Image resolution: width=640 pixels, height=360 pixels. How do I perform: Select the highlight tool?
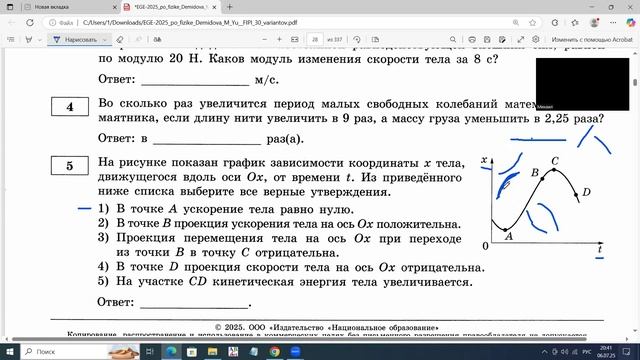pyautogui.click(x=29, y=40)
